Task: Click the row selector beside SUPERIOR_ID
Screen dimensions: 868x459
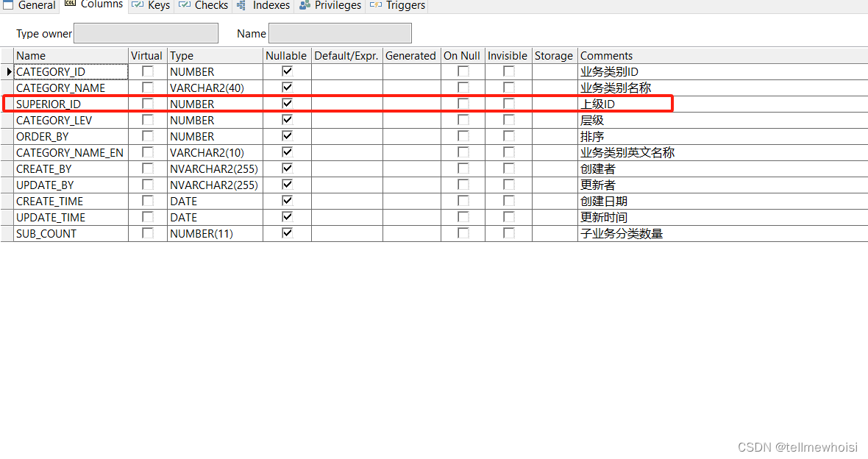Action: pos(7,104)
